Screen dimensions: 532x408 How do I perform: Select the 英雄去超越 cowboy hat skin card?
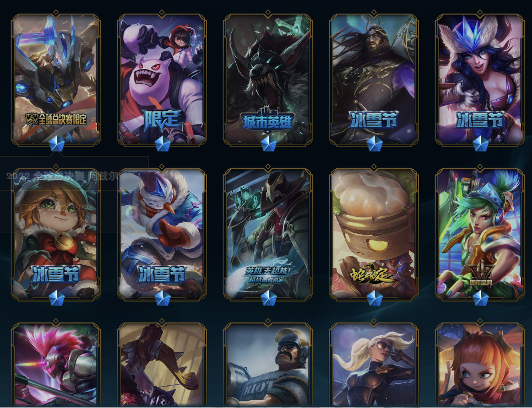pyautogui.click(x=268, y=234)
